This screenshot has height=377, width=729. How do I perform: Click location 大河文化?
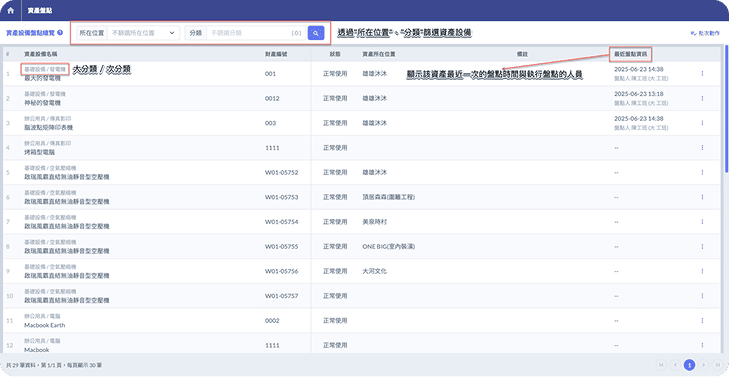click(374, 271)
